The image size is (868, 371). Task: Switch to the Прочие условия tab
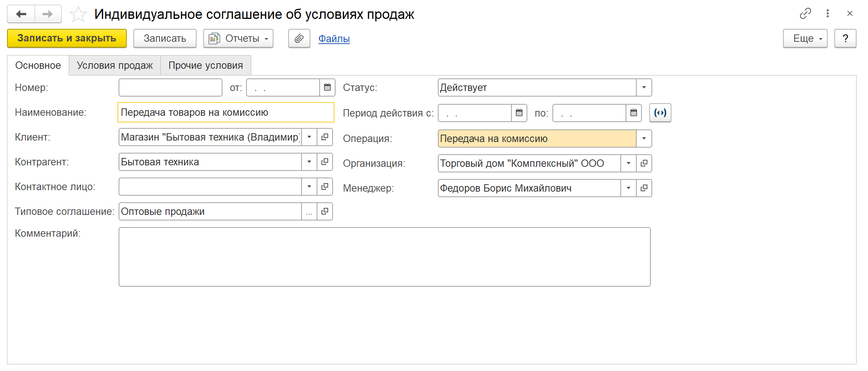pyautogui.click(x=205, y=65)
